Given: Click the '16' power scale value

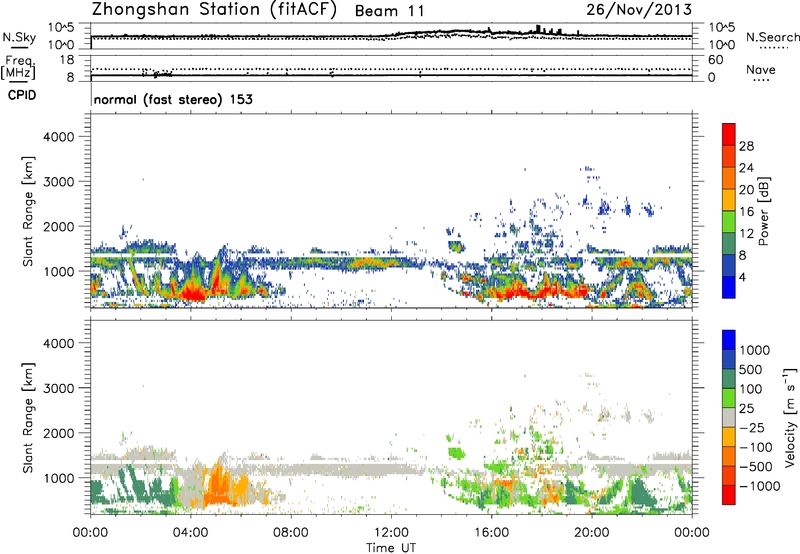Looking at the screenshot, I should coord(746,212).
